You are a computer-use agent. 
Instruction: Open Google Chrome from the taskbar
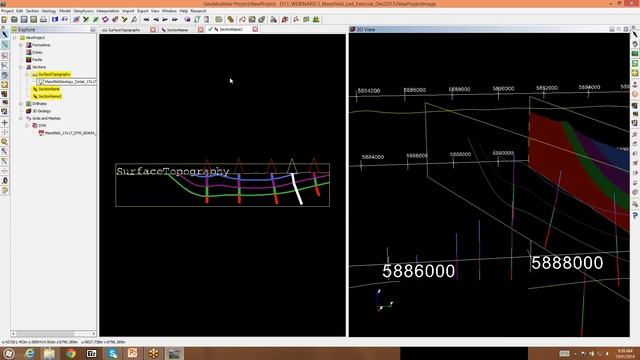(x=71, y=353)
